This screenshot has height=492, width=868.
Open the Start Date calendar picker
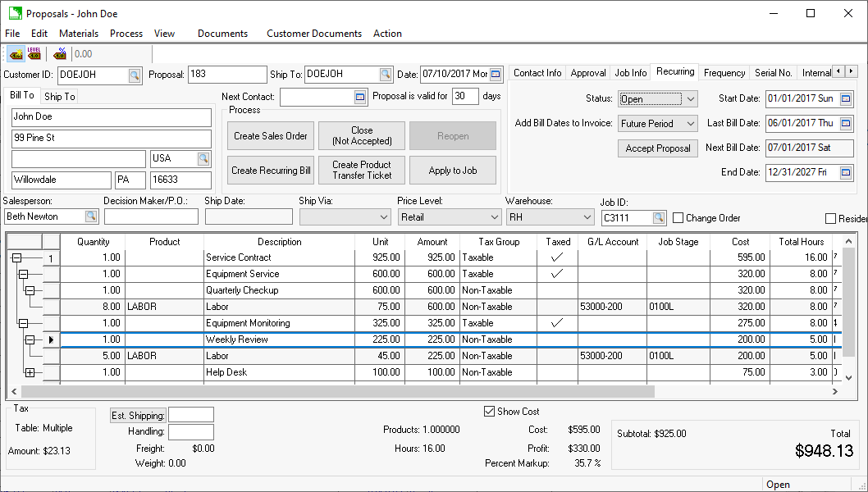pyautogui.click(x=846, y=99)
